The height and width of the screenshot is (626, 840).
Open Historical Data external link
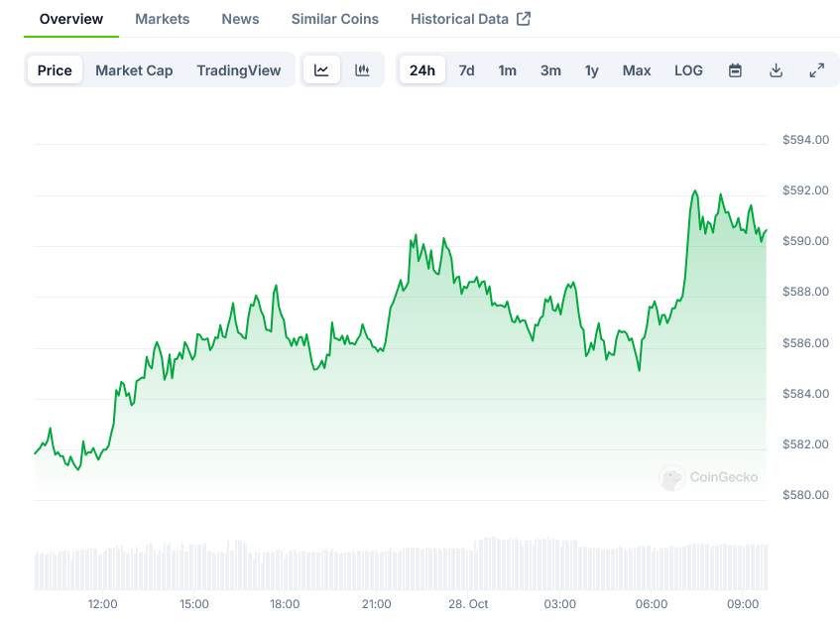point(470,19)
